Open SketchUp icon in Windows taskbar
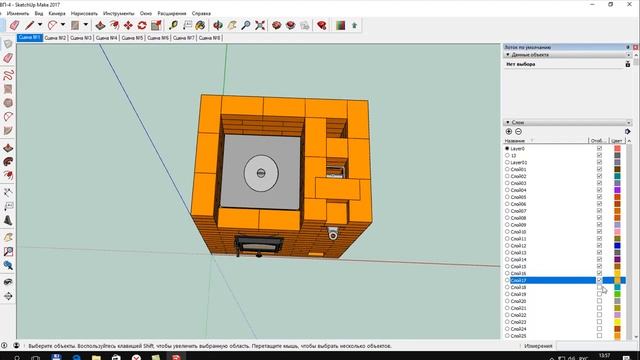The width and height of the screenshot is (640, 360). tap(176, 358)
